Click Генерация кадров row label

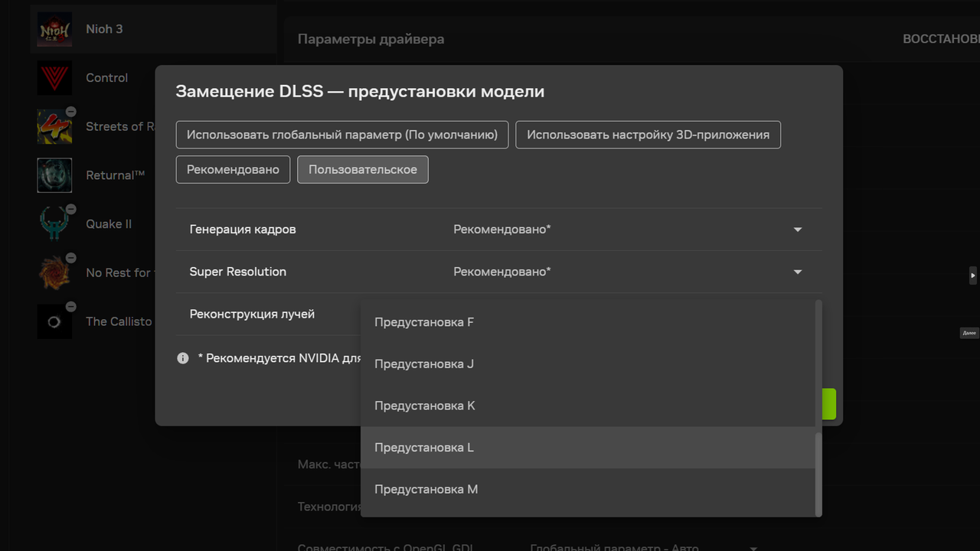tap(243, 230)
